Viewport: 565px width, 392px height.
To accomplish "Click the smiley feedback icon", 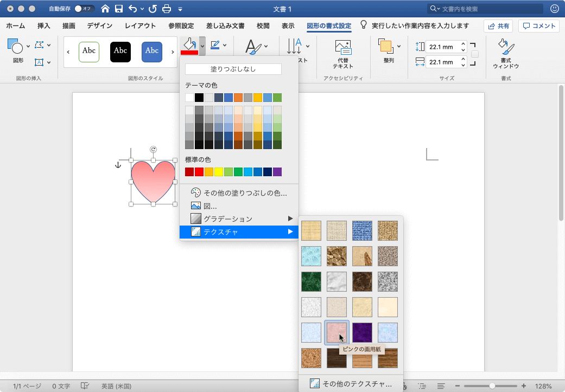I will [x=555, y=9].
